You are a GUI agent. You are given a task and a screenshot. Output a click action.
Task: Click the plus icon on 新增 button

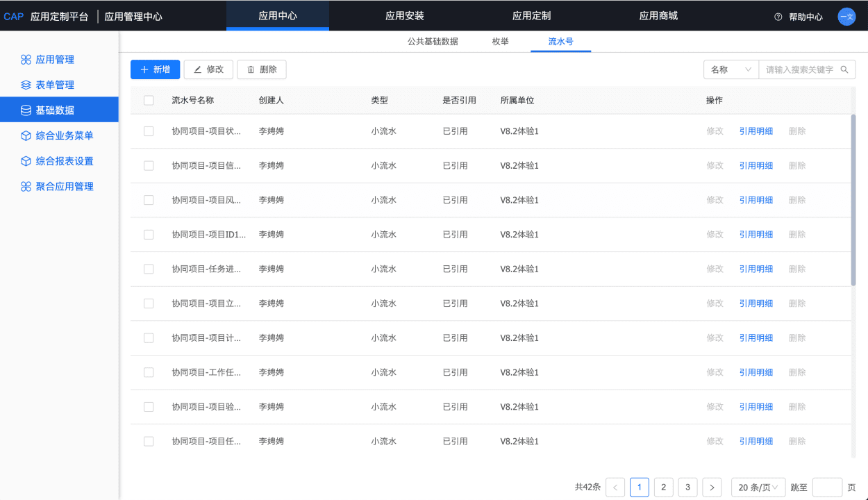point(144,69)
